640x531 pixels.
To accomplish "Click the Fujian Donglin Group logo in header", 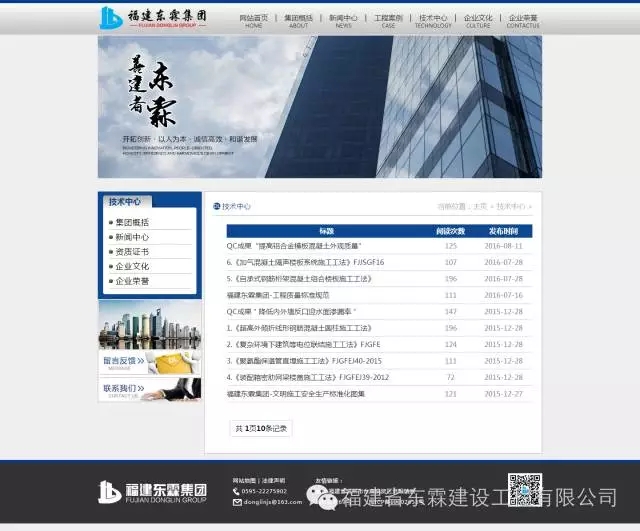I will pos(155,18).
